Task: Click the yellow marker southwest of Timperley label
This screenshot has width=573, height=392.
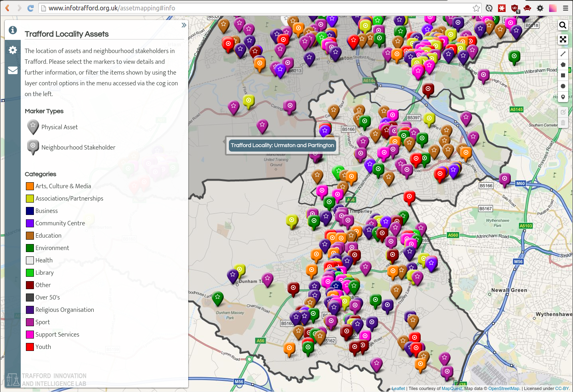Action: pos(292,221)
